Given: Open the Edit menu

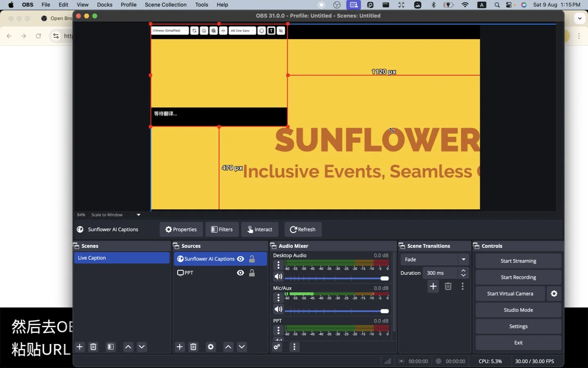Looking at the screenshot, I should click(63, 5).
